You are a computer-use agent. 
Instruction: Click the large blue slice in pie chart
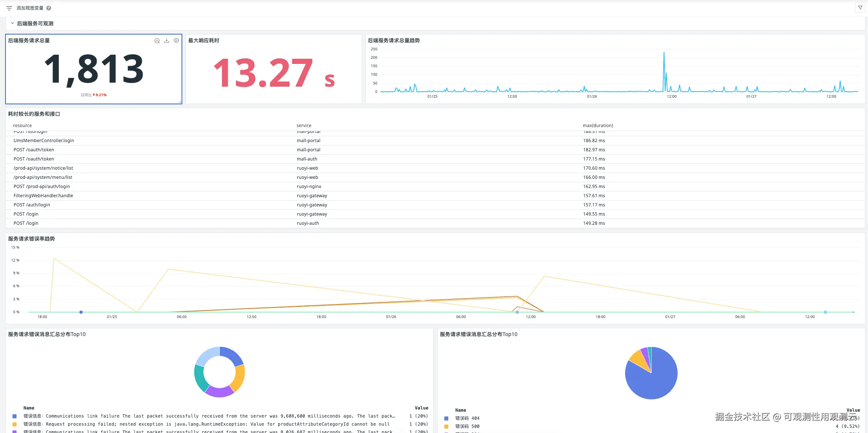click(x=658, y=382)
